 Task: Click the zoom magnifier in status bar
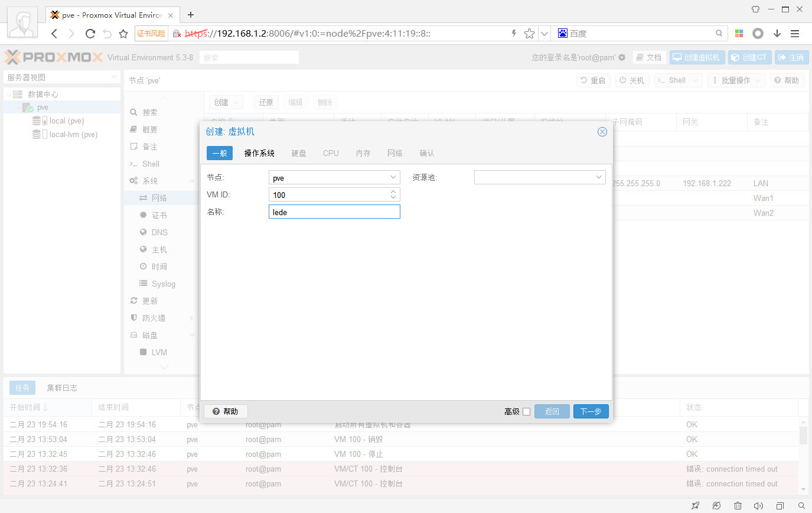coord(801,506)
